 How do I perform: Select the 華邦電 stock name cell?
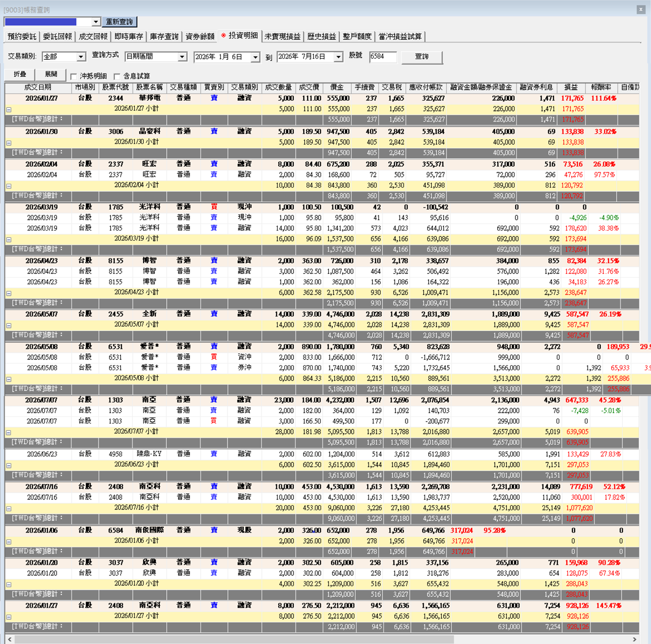(149, 98)
